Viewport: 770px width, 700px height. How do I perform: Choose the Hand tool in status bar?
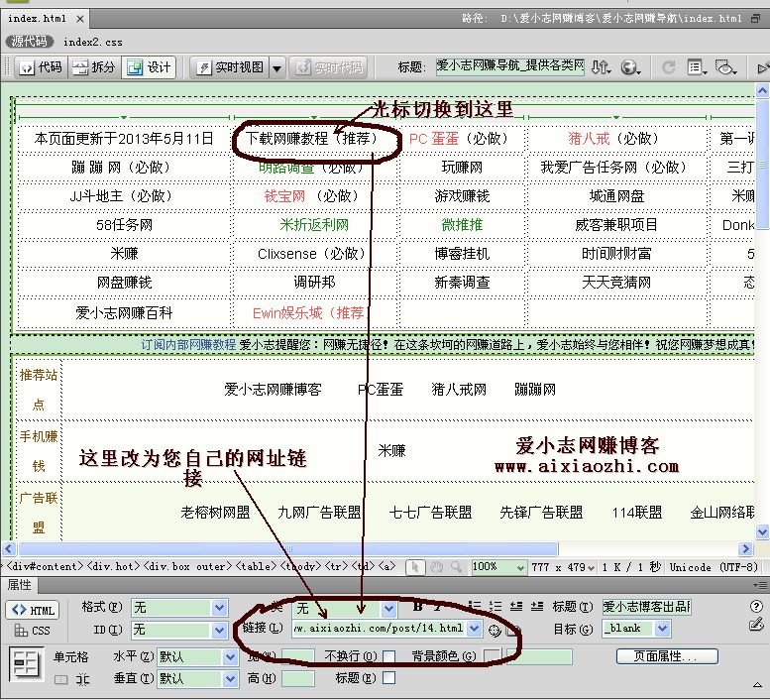[436, 567]
